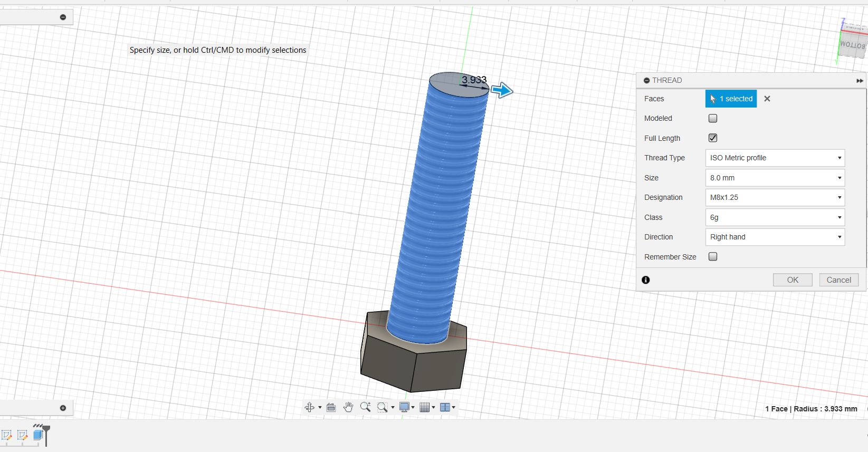Screen dimensions: 868x452
Task: Click the 3.933 radius dimension label
Action: pos(474,80)
